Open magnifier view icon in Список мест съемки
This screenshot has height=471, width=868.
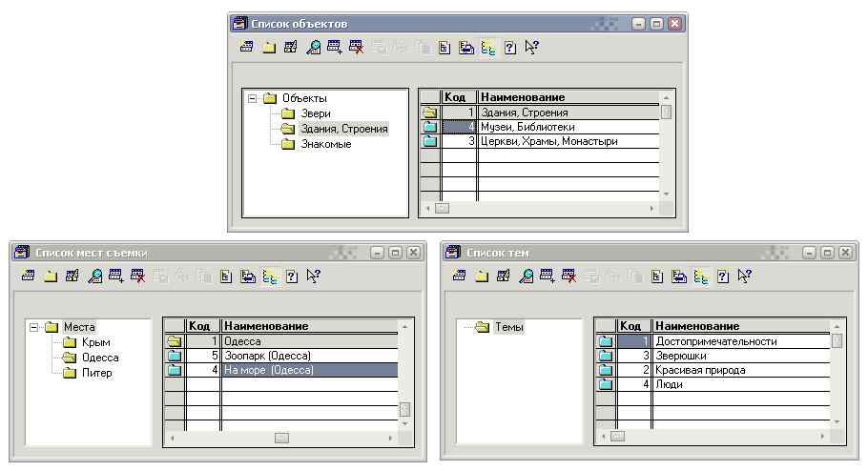coord(94,276)
